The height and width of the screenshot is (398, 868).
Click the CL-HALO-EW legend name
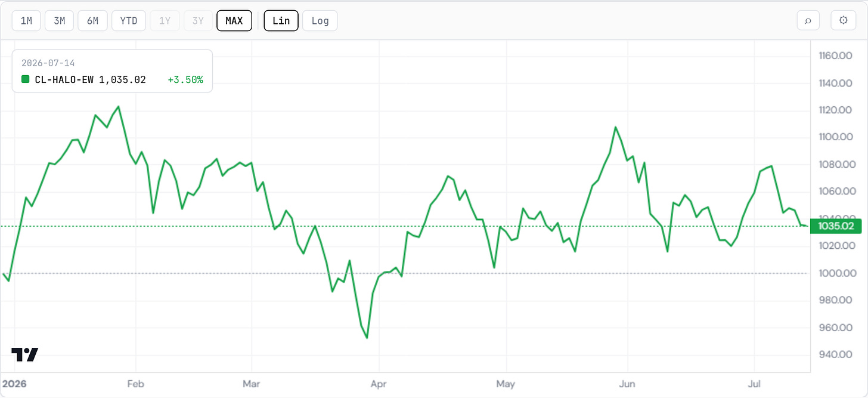[64, 79]
